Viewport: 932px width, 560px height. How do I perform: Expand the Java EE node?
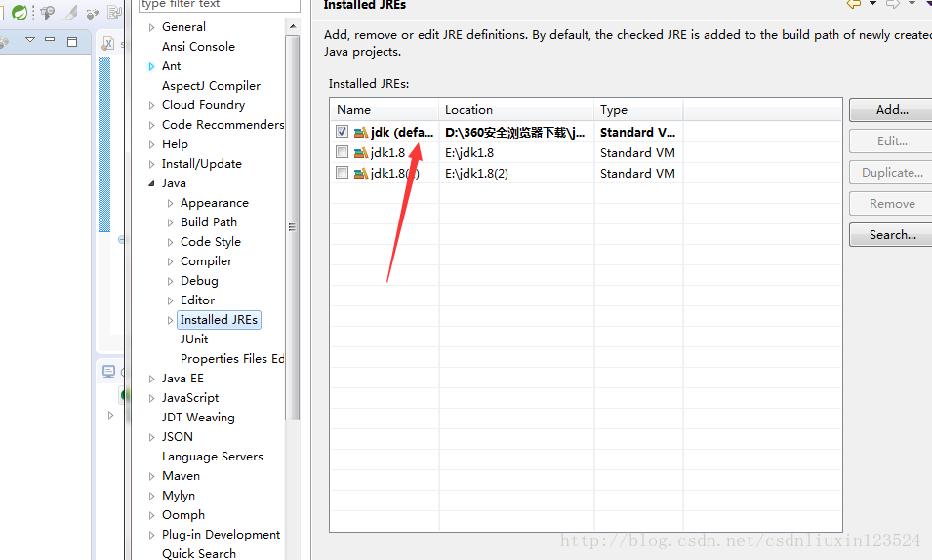151,380
